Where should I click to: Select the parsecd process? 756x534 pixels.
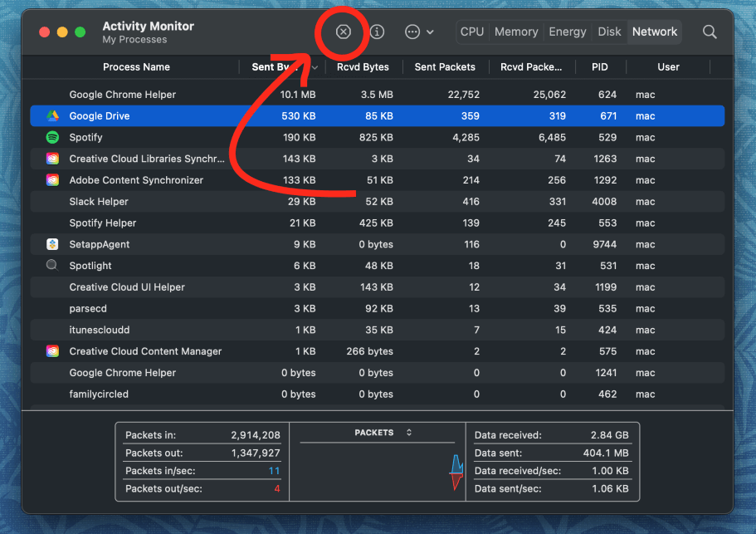coord(88,308)
